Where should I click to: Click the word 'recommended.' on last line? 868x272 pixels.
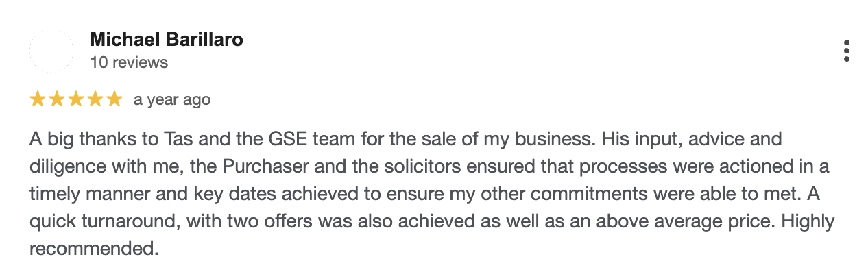pos(95,247)
